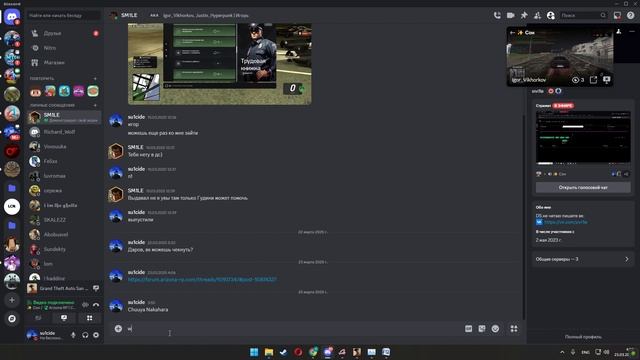Image resolution: width=640 pixels, height=360 pixels.
Task: Open the live stream preview in profile
Action: (x=583, y=138)
